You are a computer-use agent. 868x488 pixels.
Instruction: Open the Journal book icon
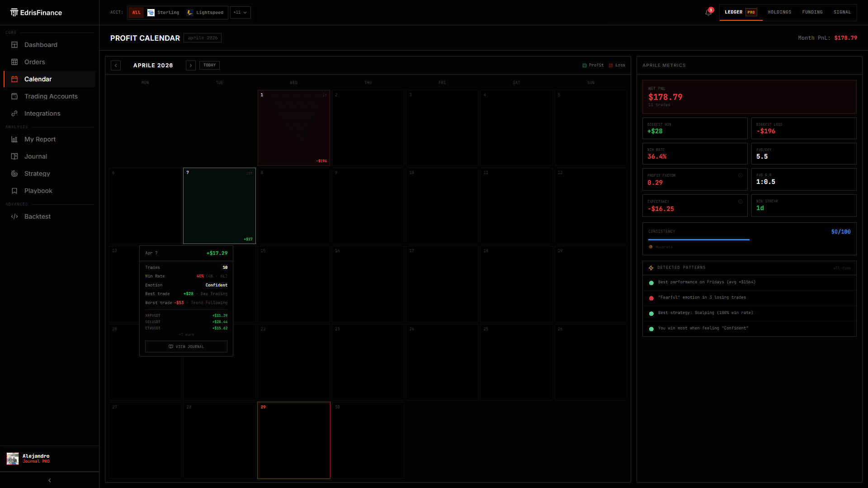pos(14,156)
